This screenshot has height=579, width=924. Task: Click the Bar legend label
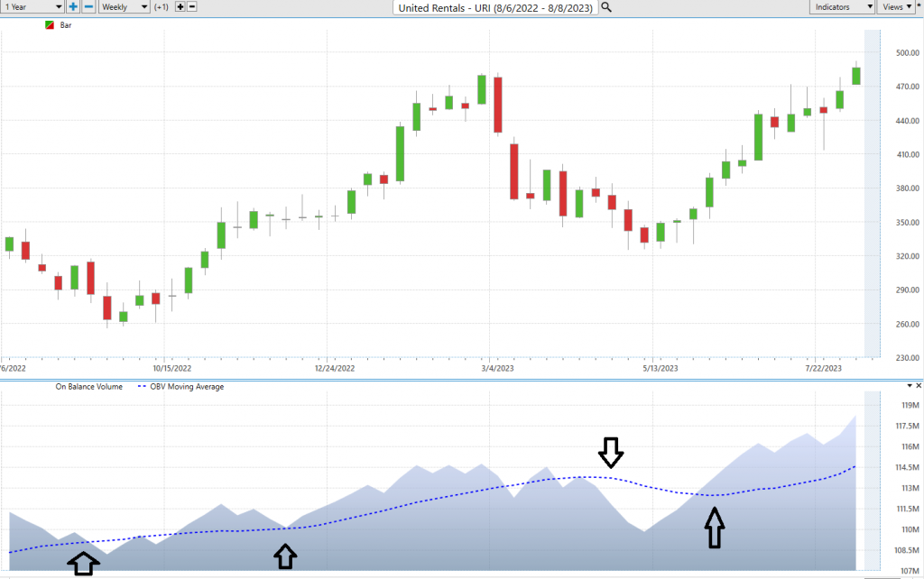click(x=66, y=25)
